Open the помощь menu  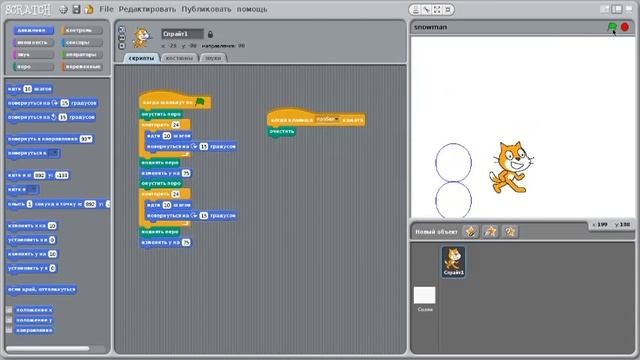252,9
